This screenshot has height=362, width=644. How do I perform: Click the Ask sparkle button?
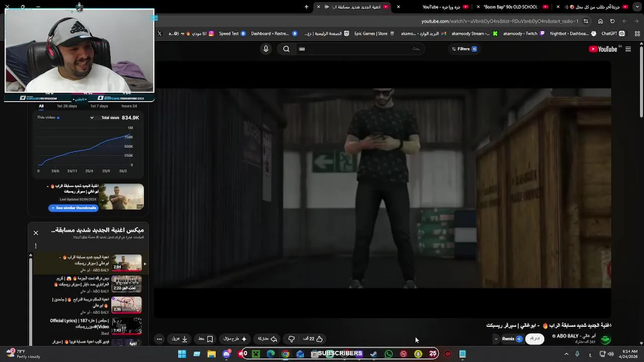235,339
